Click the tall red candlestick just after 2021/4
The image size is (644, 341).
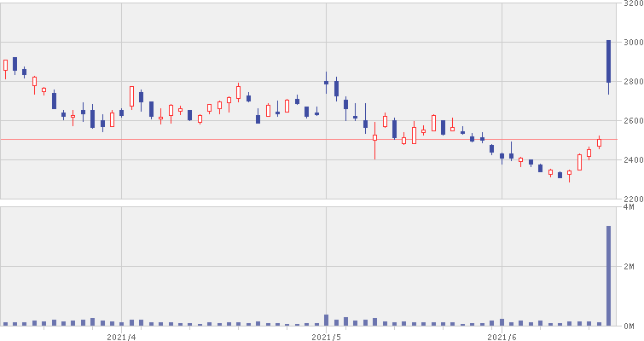[131, 95]
